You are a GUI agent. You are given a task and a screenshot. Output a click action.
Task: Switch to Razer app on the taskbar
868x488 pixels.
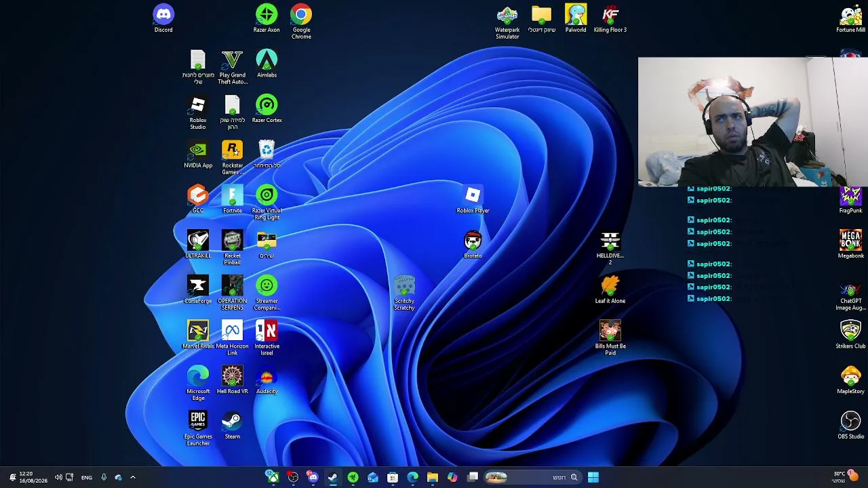(x=353, y=477)
